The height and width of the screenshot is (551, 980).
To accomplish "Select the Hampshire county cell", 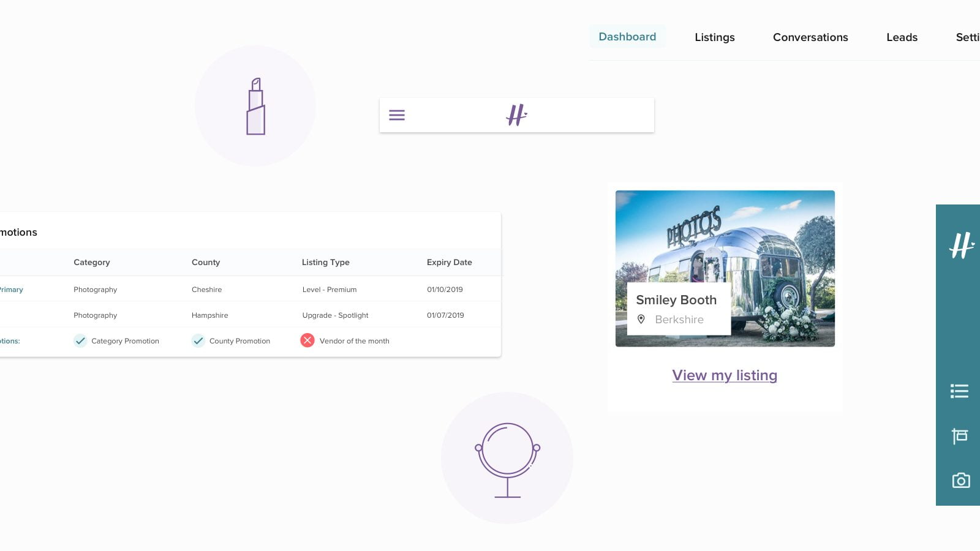I will coord(210,315).
